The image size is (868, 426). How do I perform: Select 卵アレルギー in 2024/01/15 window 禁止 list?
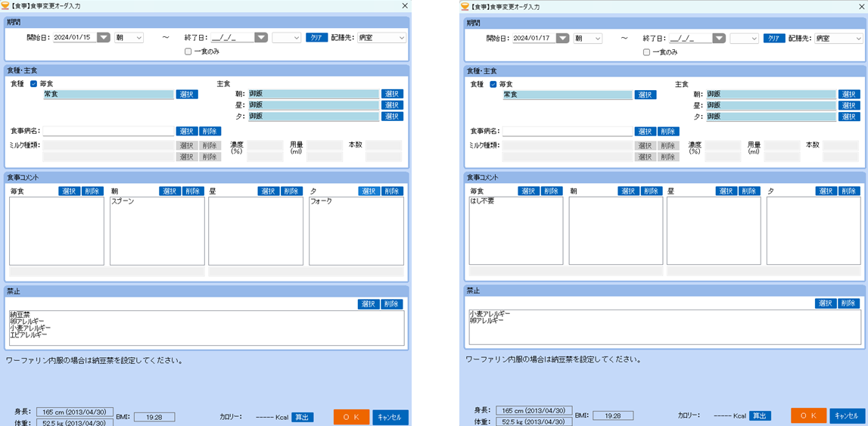[26, 322]
